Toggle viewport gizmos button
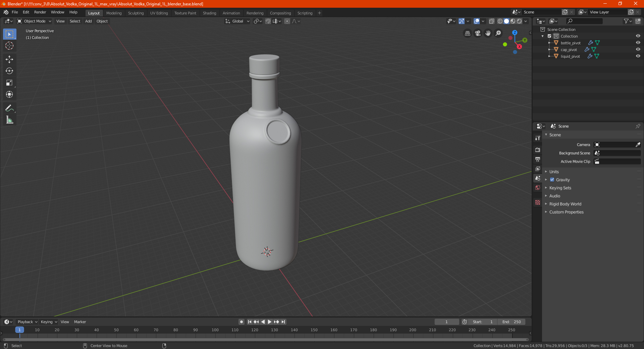 (462, 21)
